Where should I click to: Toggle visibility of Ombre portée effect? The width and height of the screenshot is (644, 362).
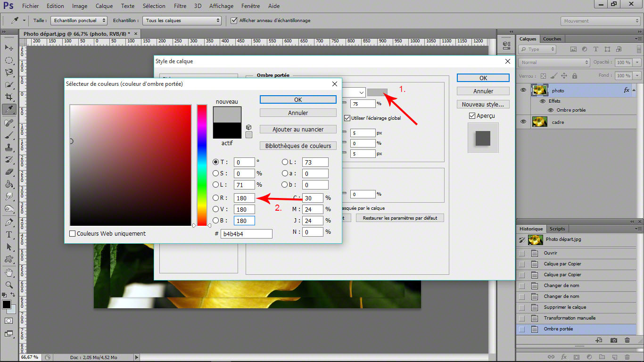(551, 110)
